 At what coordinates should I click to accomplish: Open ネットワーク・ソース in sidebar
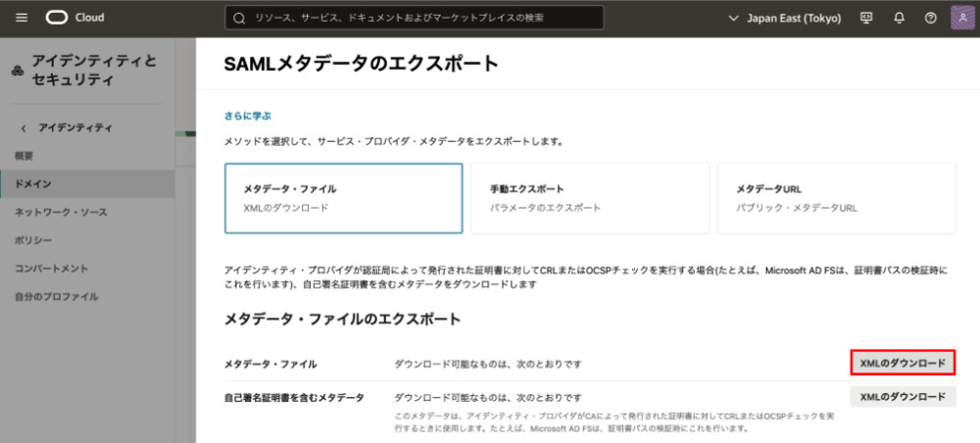click(x=61, y=213)
